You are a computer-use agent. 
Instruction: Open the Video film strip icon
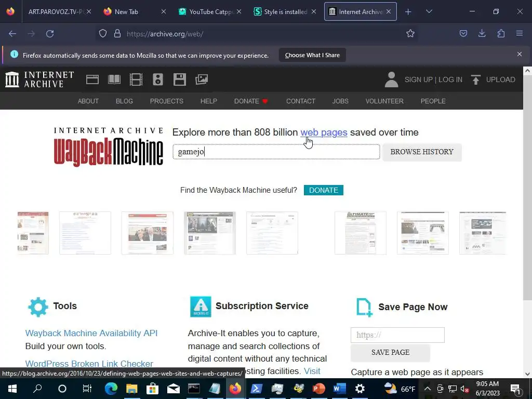pyautogui.click(x=136, y=79)
